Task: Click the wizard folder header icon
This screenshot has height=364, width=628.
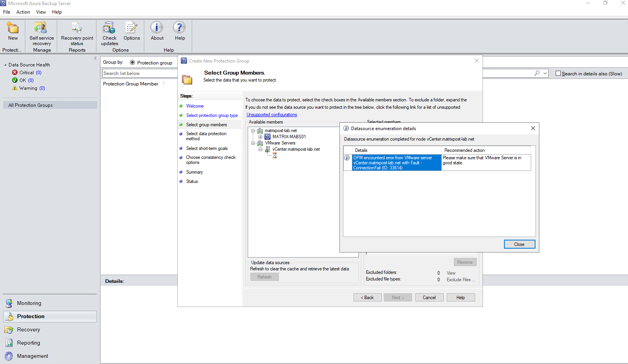Action: click(187, 79)
